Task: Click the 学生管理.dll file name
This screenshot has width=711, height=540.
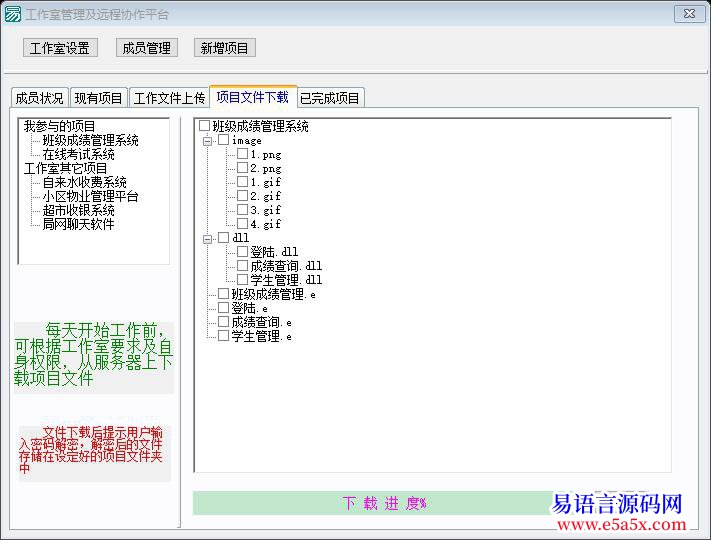Action: (286, 280)
